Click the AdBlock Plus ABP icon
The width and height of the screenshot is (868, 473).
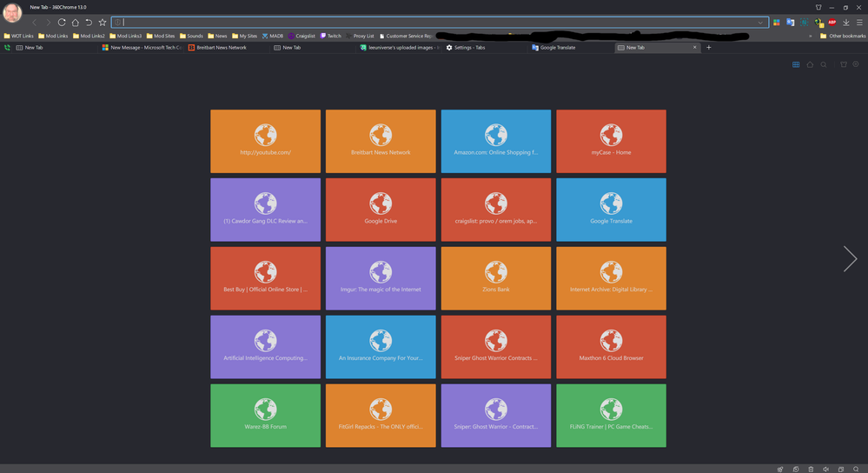click(x=832, y=22)
